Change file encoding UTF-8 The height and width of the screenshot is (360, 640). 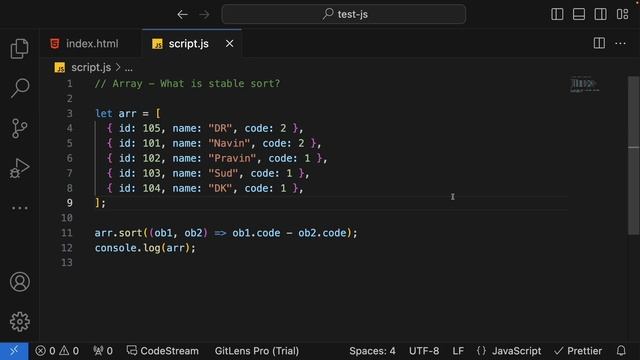coord(424,351)
